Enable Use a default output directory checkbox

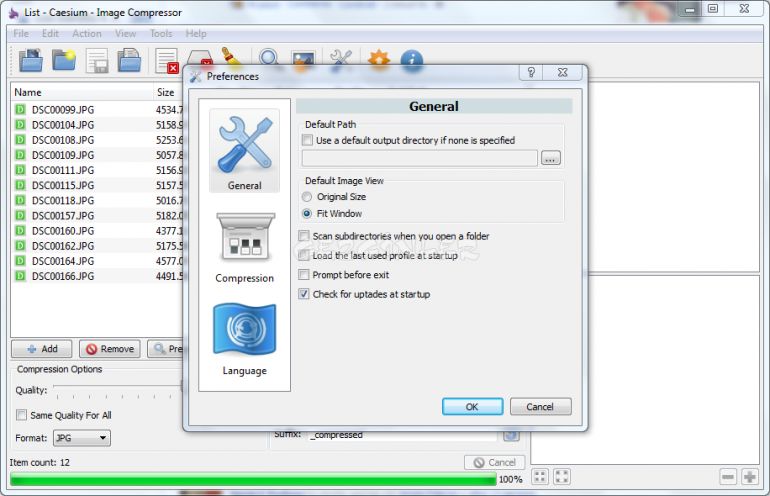307,140
